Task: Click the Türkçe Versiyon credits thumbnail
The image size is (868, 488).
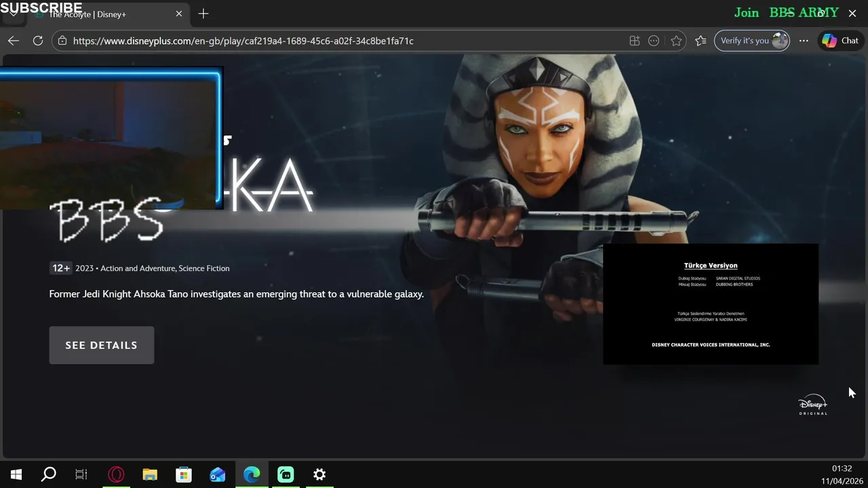Action: click(x=711, y=304)
